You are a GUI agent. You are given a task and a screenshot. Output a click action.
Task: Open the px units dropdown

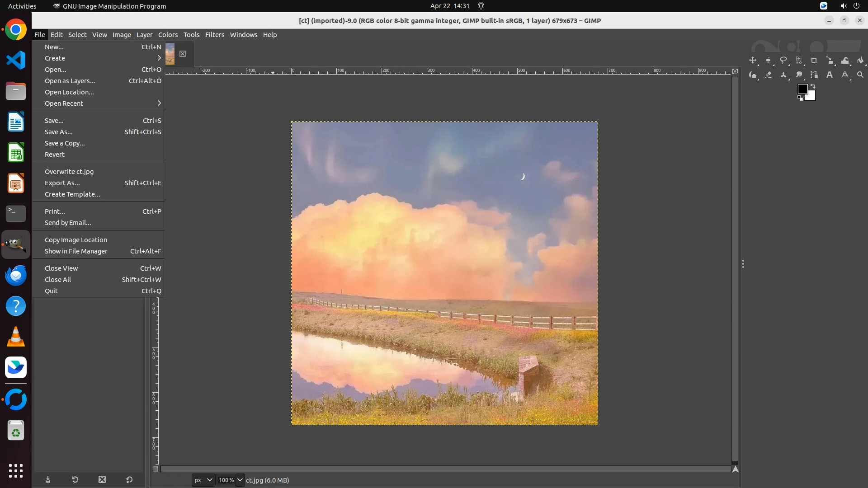point(203,480)
